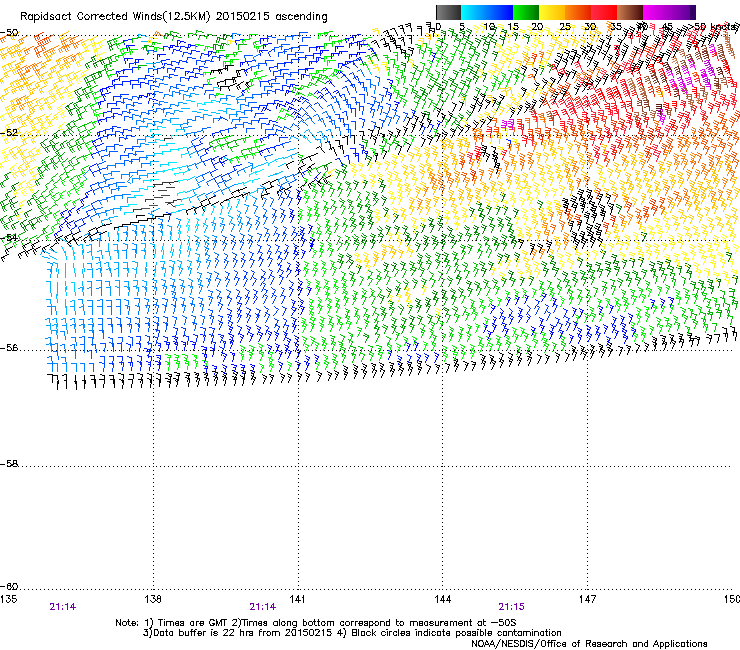Click the purple '21:14' time below 135-138

(62, 607)
